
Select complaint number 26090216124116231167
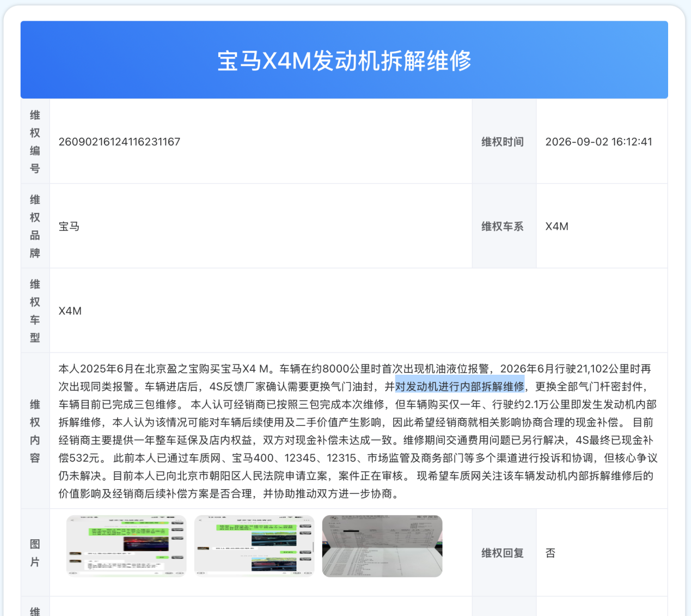pos(119,142)
